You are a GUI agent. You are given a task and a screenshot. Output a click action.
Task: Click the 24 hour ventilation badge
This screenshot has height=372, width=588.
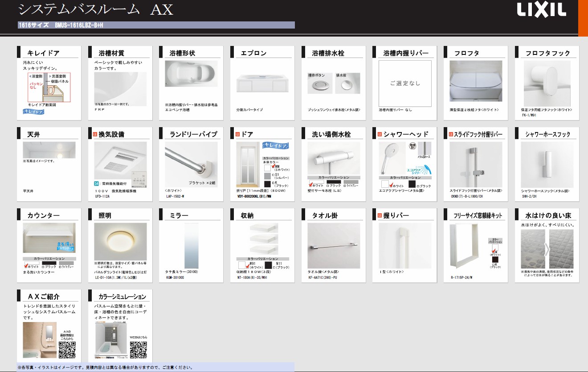[x=97, y=183]
